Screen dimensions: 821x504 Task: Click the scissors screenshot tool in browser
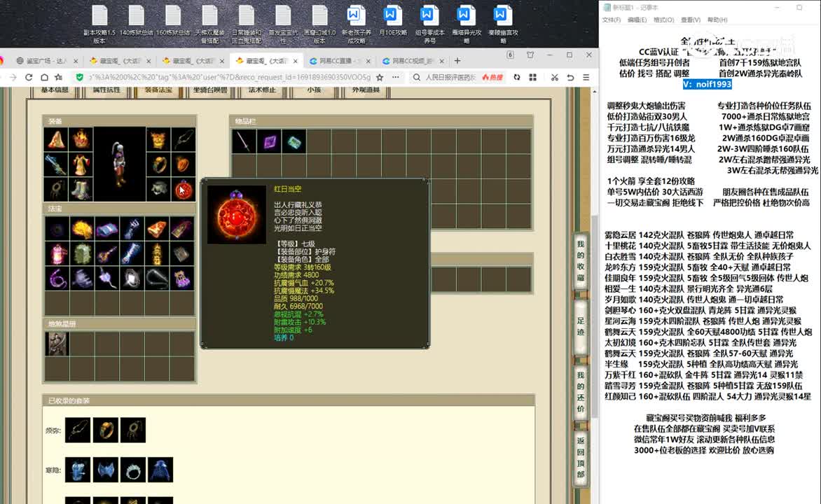pos(555,78)
